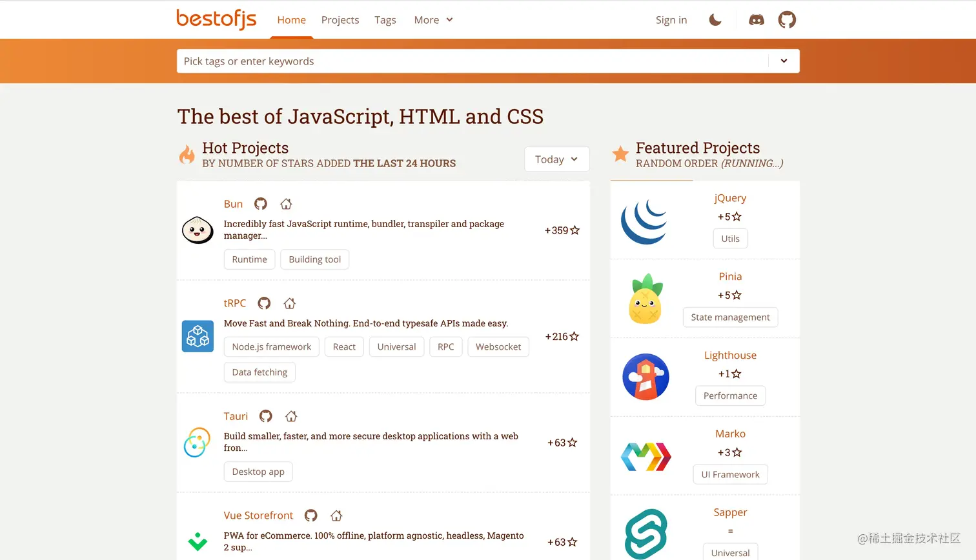Open Vue Storefront's GitHub icon
Screen dimensions: 976x560
(x=311, y=515)
